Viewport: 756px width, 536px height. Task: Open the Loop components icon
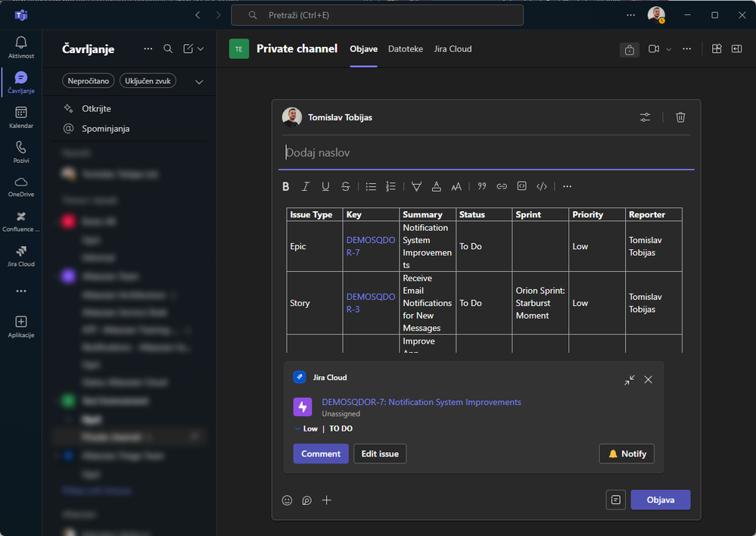tap(306, 500)
